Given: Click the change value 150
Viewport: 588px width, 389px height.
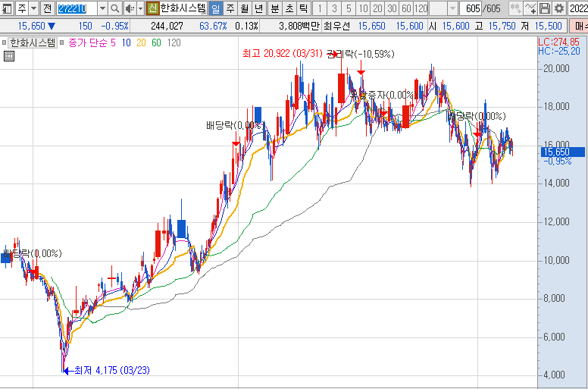Looking at the screenshot, I should [85, 26].
